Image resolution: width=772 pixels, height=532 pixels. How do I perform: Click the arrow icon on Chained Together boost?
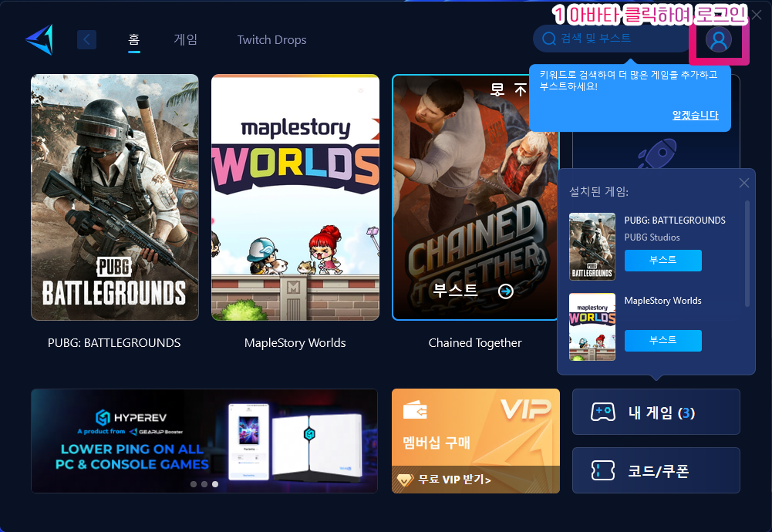tap(506, 291)
